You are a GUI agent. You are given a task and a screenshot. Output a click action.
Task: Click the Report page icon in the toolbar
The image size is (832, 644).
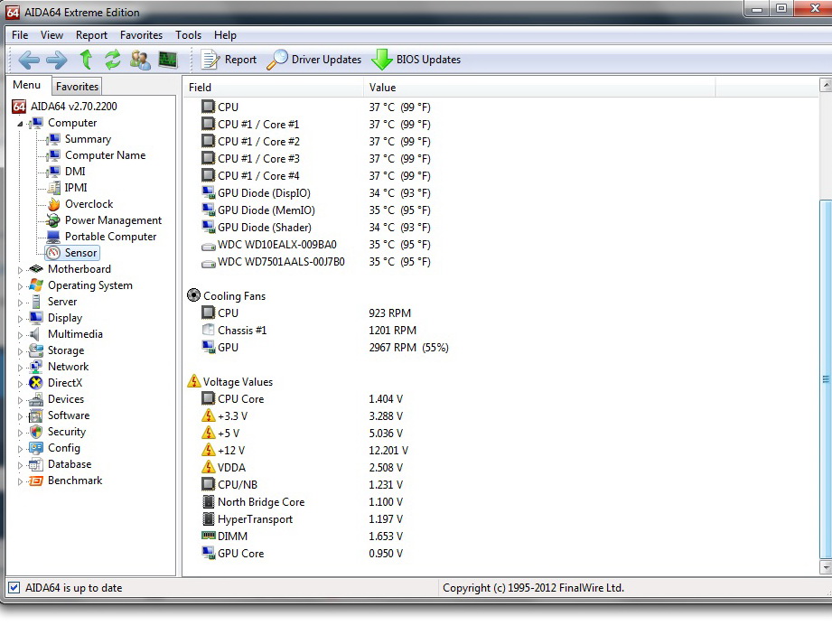pos(210,60)
